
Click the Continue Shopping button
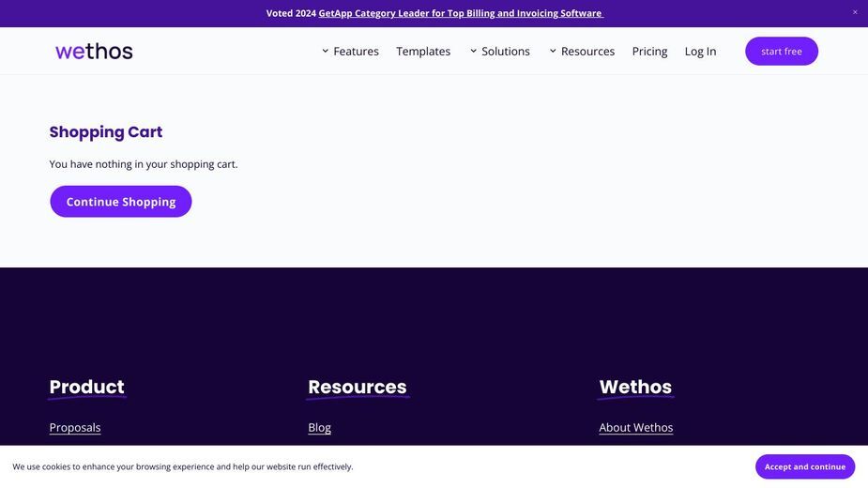(x=121, y=202)
